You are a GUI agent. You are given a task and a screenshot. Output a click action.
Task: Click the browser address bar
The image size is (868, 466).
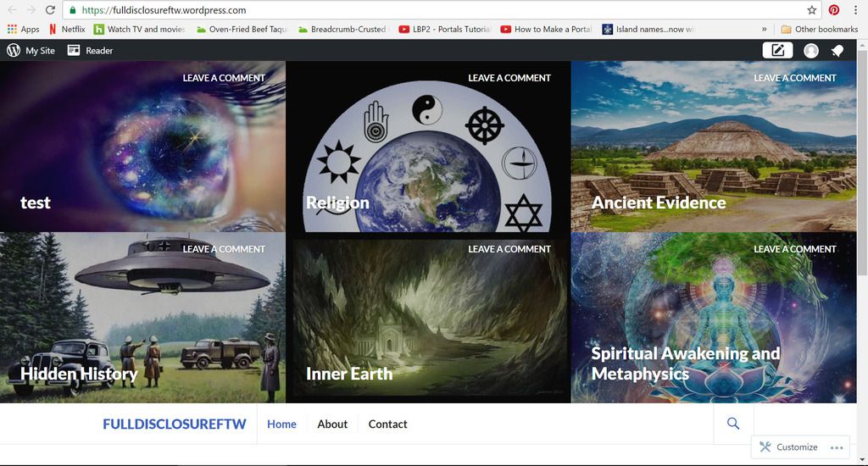click(424, 10)
